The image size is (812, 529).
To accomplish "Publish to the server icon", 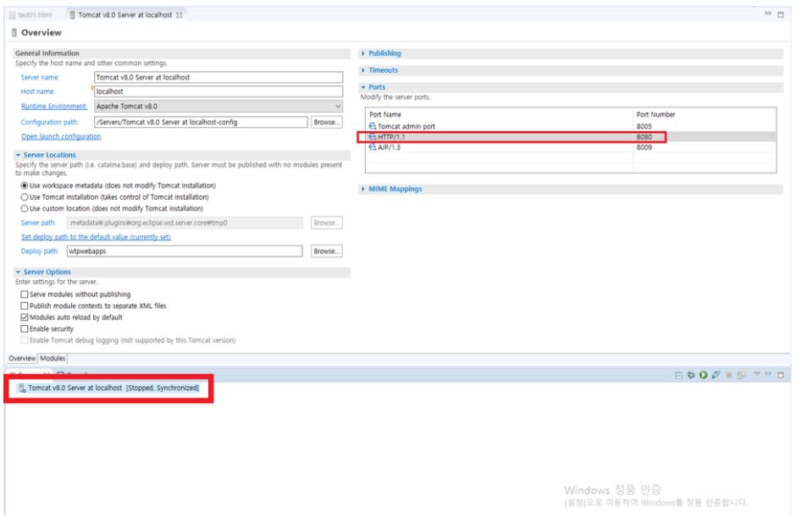I will pos(742,375).
